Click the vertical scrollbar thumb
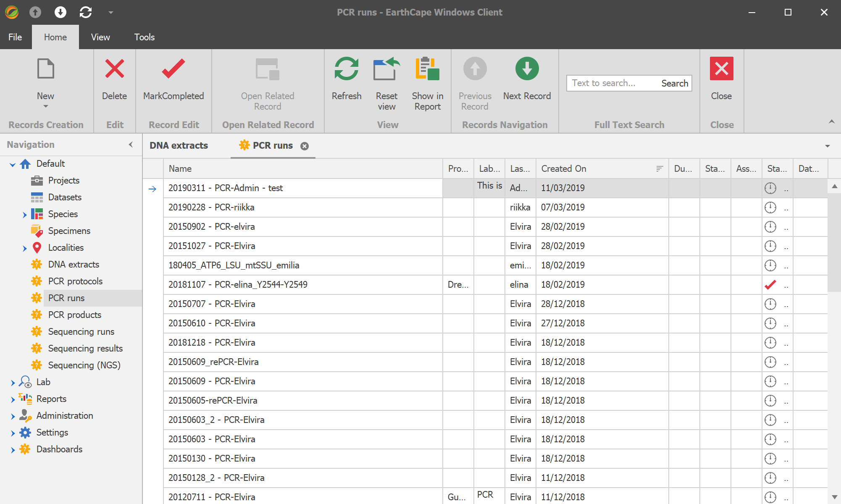The width and height of the screenshot is (841, 504). coord(834,242)
